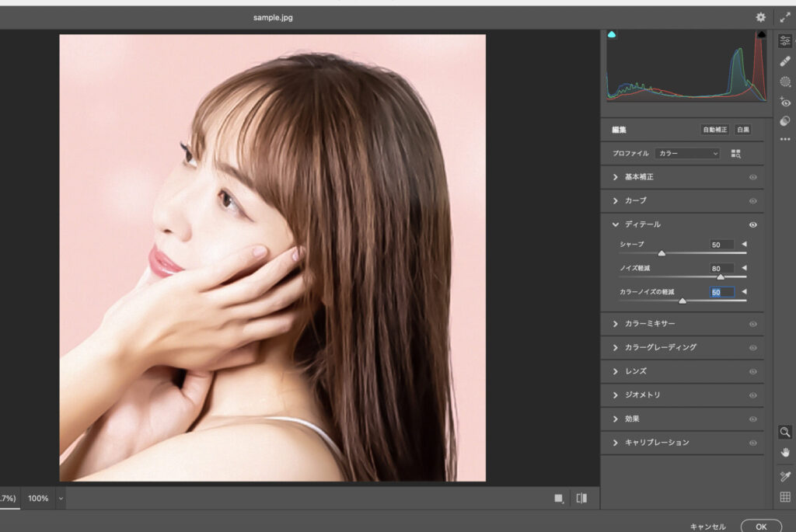Click the 100% zoom level
This screenshot has height=532, width=796.
tap(38, 499)
